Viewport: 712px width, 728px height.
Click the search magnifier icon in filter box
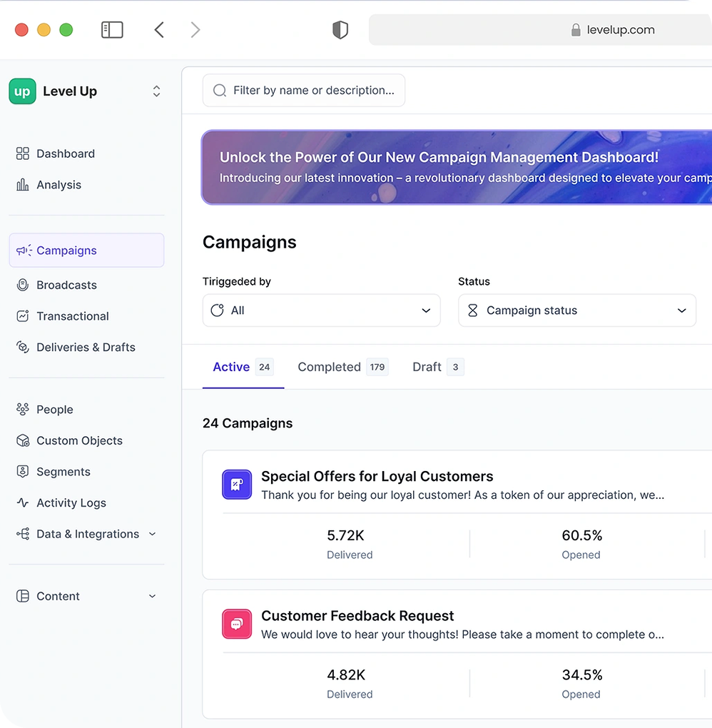(x=220, y=90)
